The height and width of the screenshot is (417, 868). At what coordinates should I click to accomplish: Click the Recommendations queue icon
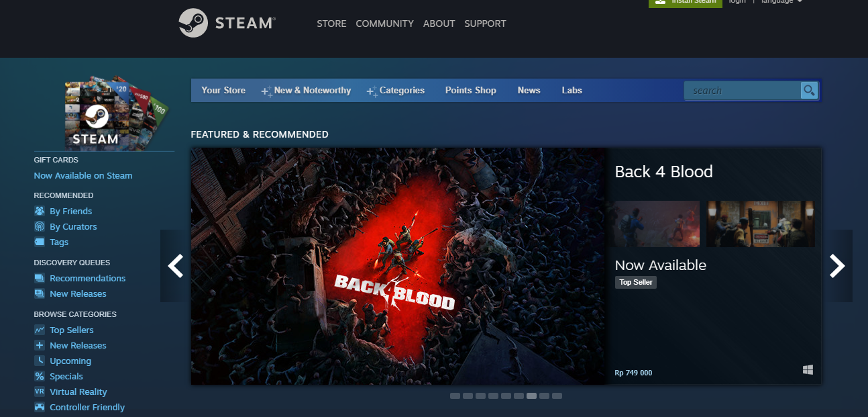pos(40,278)
